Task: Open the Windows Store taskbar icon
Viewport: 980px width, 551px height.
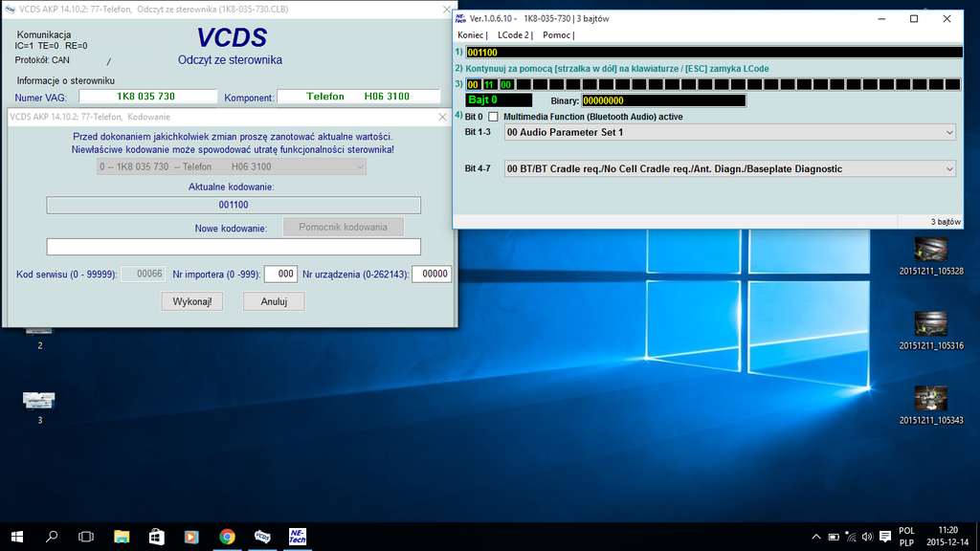Action: 156,537
